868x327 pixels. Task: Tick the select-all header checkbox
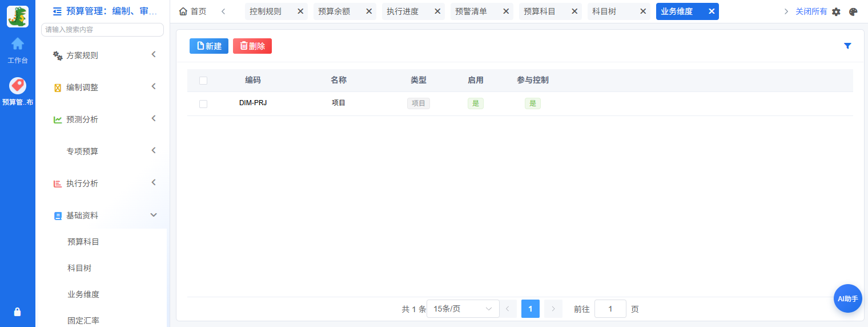click(x=203, y=81)
